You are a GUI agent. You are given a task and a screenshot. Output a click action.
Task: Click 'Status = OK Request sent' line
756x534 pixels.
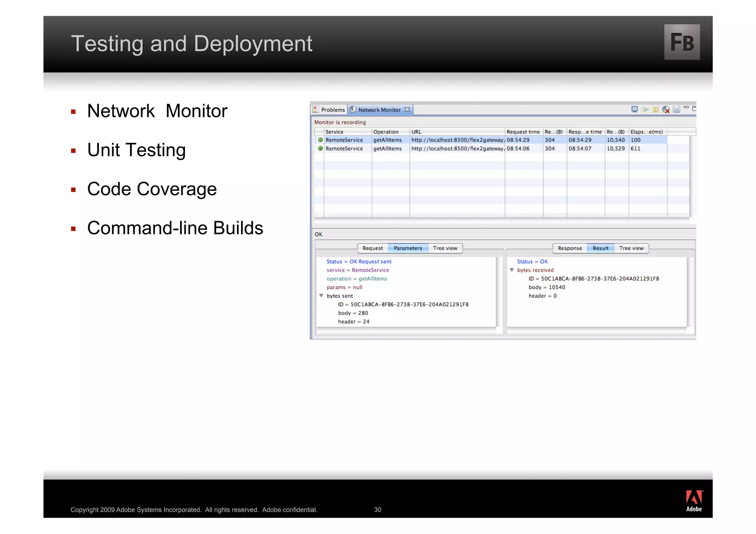click(359, 261)
